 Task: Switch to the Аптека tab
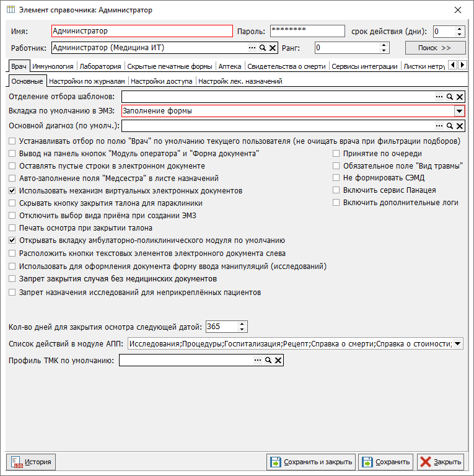click(230, 66)
